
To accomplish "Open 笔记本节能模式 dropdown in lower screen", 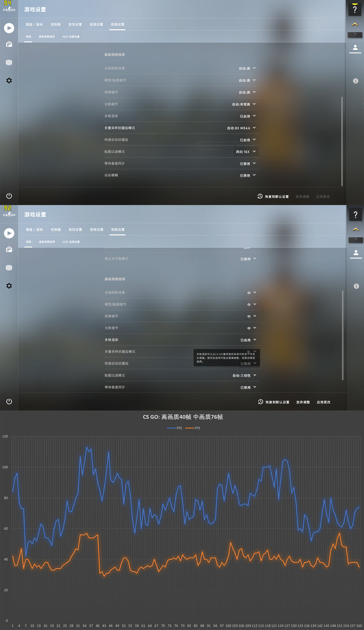I will click(248, 259).
